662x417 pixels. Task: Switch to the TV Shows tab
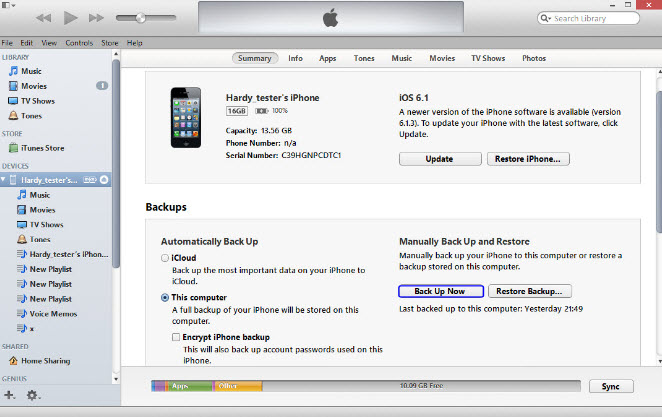coord(488,58)
